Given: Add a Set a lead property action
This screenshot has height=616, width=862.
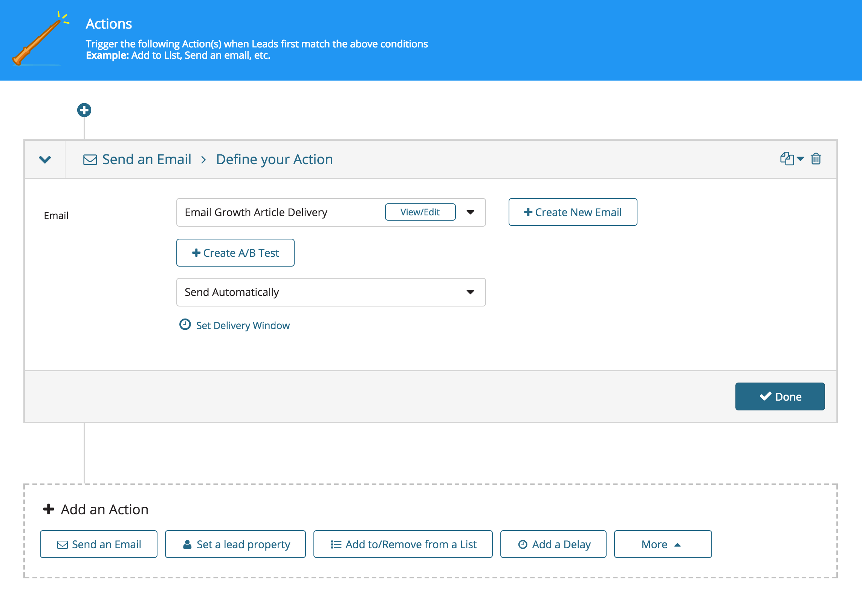Looking at the screenshot, I should (x=235, y=544).
